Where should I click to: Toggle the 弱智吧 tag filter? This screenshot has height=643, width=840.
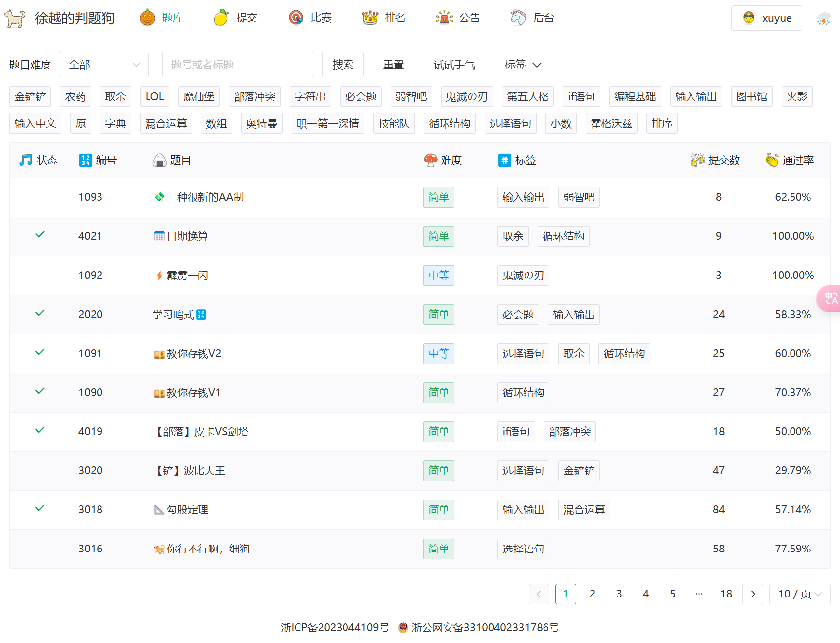click(x=411, y=97)
